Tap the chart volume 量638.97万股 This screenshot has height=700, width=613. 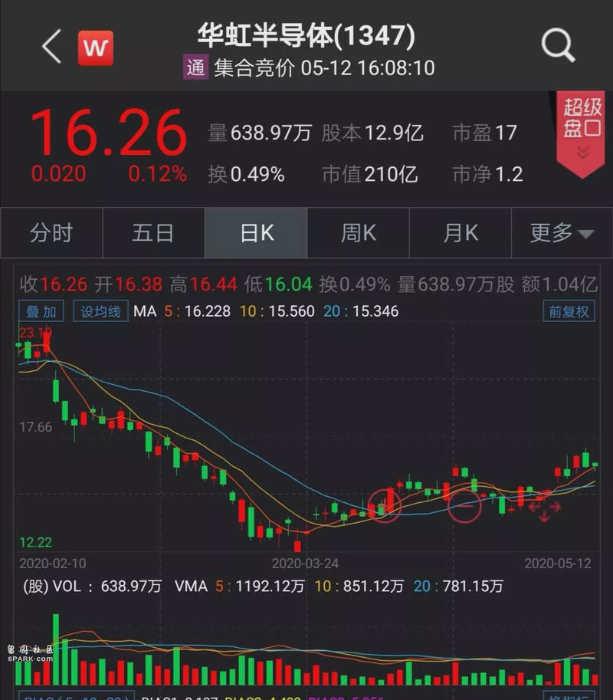456,284
